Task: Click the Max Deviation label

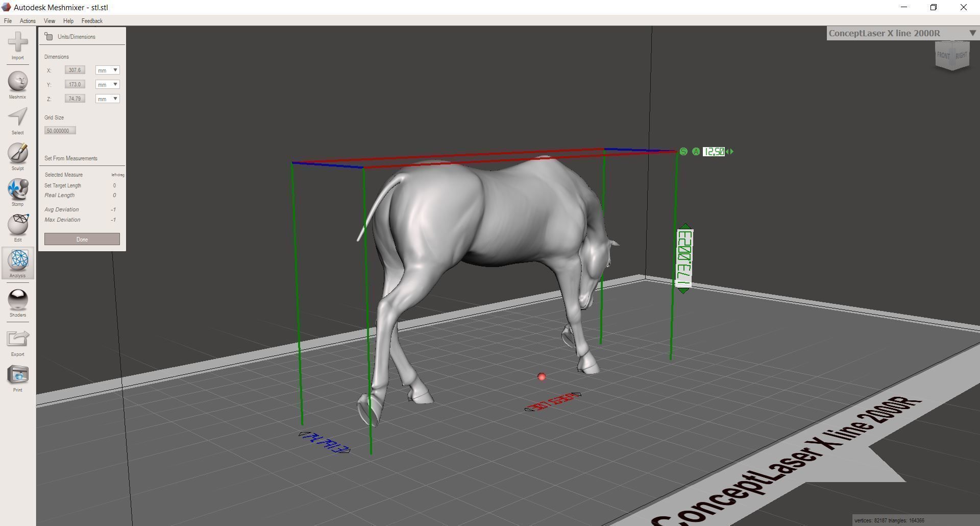Action: (x=62, y=220)
